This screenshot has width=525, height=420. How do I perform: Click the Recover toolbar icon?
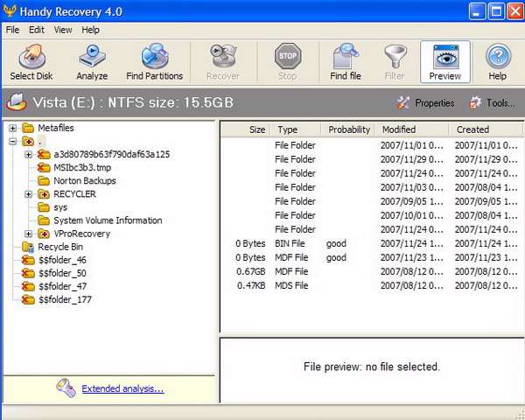click(223, 56)
